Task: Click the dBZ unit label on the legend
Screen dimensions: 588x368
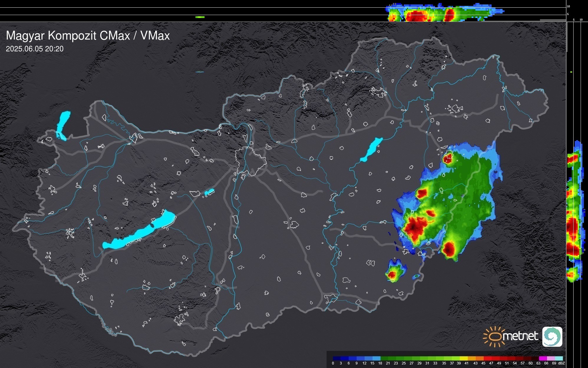Action: point(561,363)
